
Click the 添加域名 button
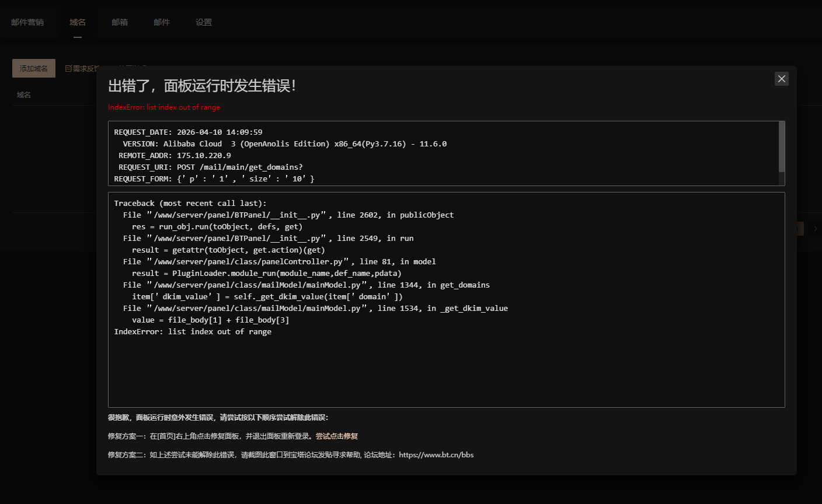tap(33, 68)
